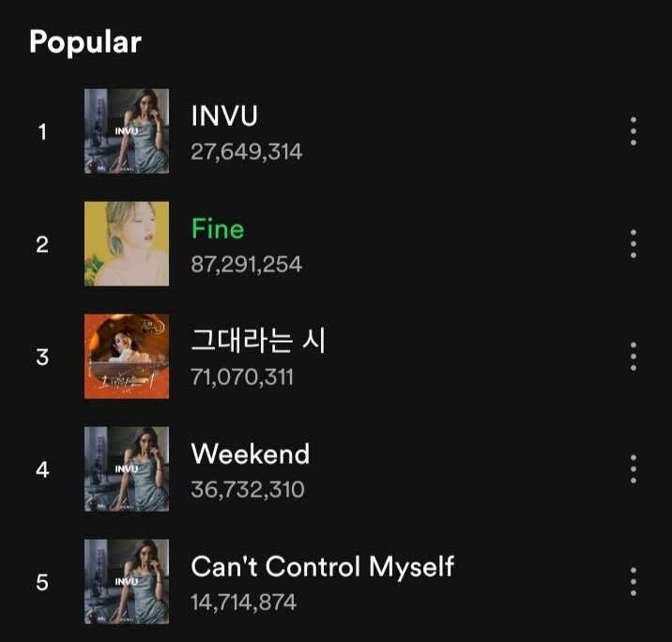The height and width of the screenshot is (642, 672).
Task: Play the track 그대라는 시
Action: (x=258, y=342)
